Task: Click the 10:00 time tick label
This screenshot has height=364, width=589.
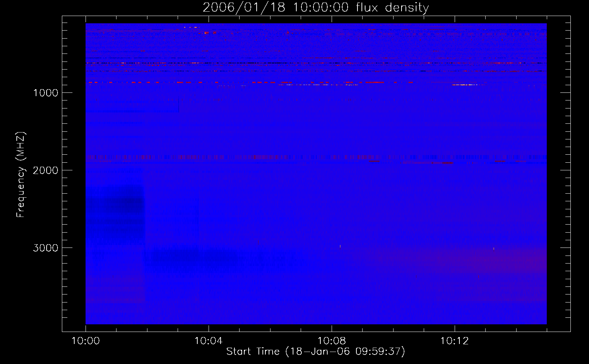Action: pos(86,341)
